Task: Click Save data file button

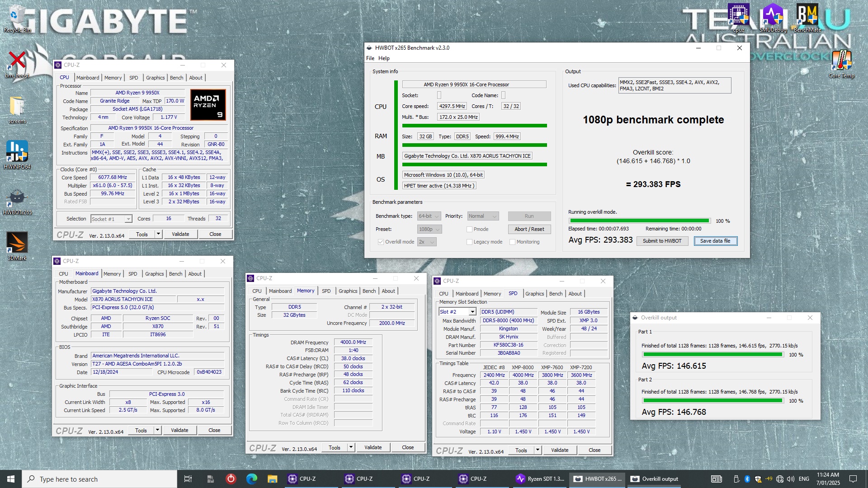Action: click(715, 241)
